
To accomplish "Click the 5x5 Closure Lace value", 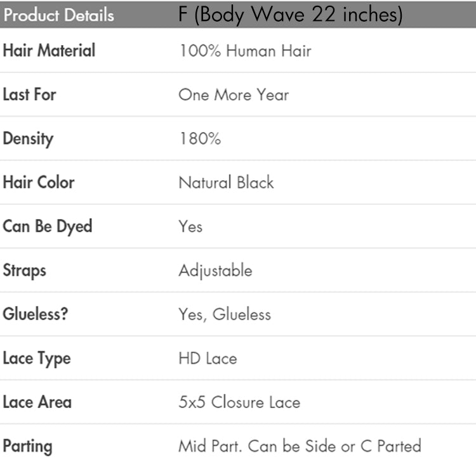I will pos(239,402).
